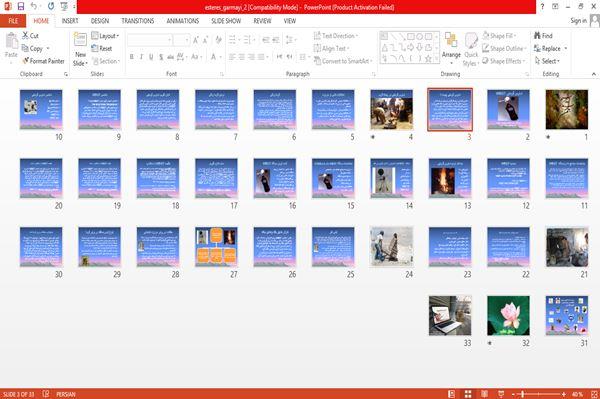Viewport: 600px width, 399px height.
Task: Click the New Slide button icon
Action: click(x=80, y=39)
